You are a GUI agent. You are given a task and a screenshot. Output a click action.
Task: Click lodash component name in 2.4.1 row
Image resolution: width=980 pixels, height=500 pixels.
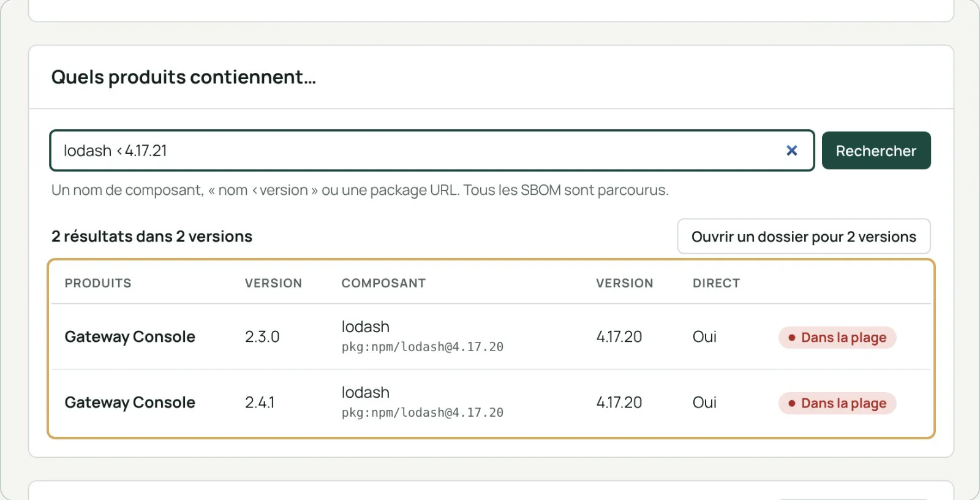[366, 392]
